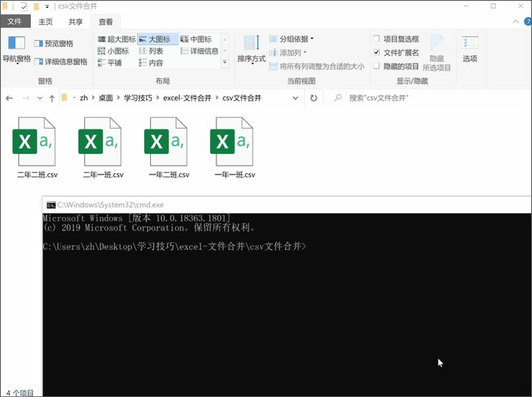
Task: Click 桌面 in the address path
Action: coord(106,98)
